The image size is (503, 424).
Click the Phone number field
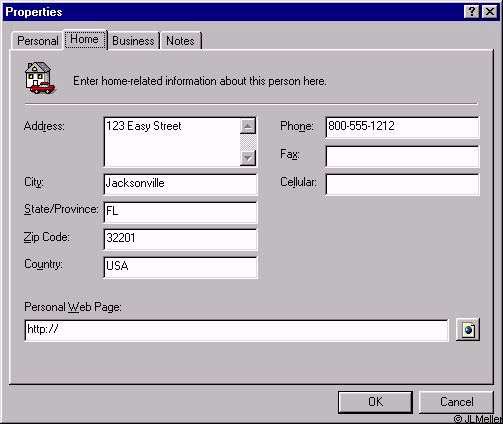(402, 127)
